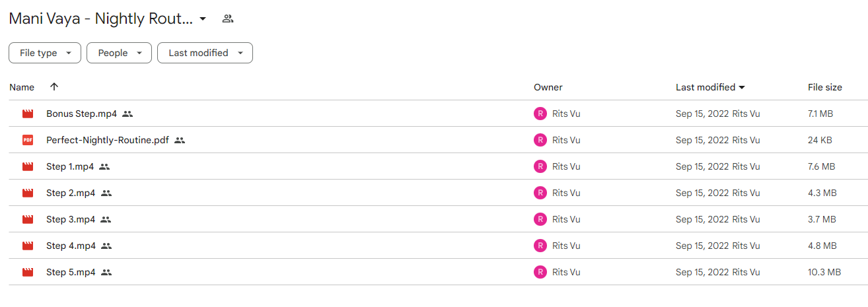Click the Owner column header
The image size is (868, 307).
[548, 87]
